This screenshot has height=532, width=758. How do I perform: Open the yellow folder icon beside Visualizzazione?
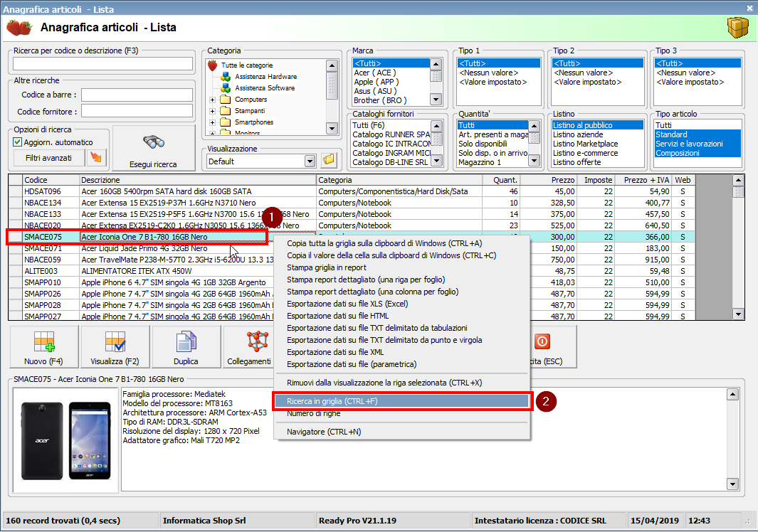[x=329, y=160]
